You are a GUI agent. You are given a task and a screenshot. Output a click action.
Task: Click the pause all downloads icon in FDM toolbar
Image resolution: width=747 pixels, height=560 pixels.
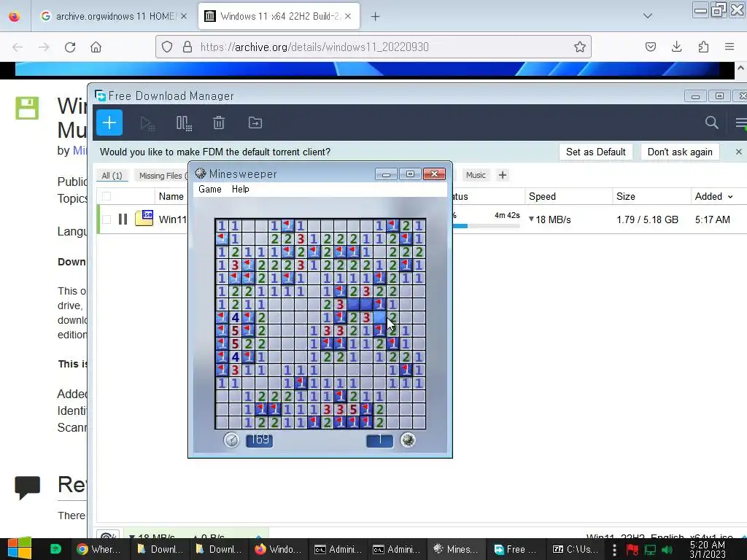point(184,123)
